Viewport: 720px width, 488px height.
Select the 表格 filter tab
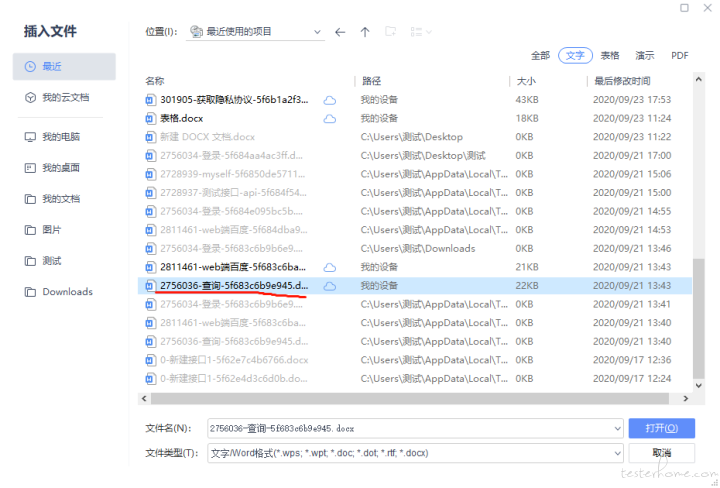(610, 56)
